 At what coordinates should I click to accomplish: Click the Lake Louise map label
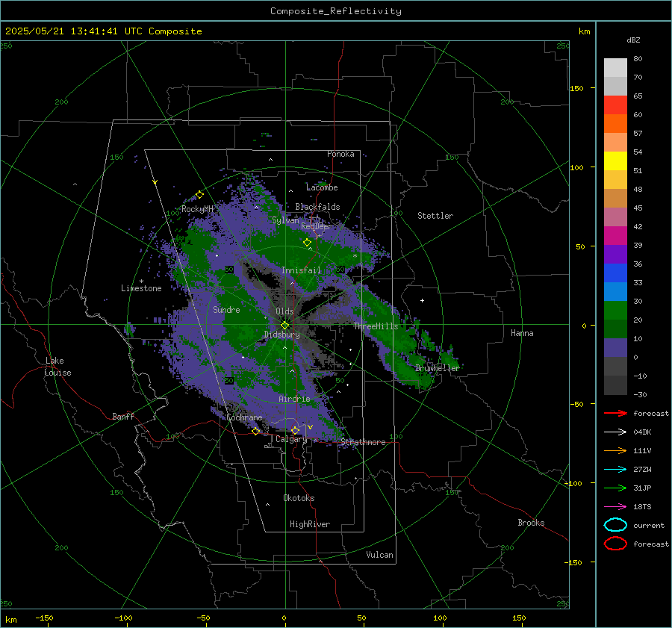pyautogui.click(x=57, y=367)
